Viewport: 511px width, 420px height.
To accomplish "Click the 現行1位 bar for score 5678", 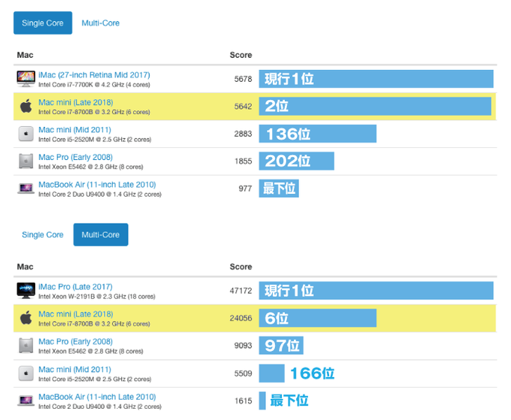I will tap(376, 79).
